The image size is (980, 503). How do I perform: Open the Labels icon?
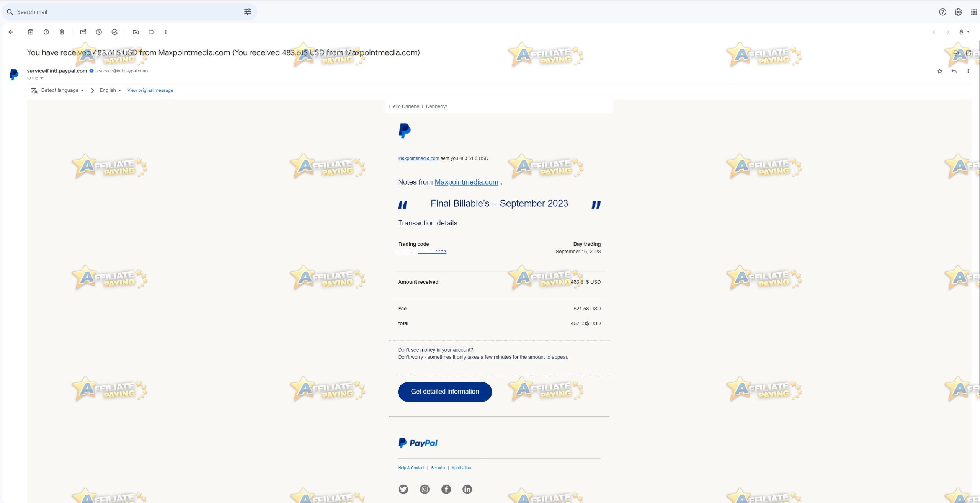pos(152,32)
